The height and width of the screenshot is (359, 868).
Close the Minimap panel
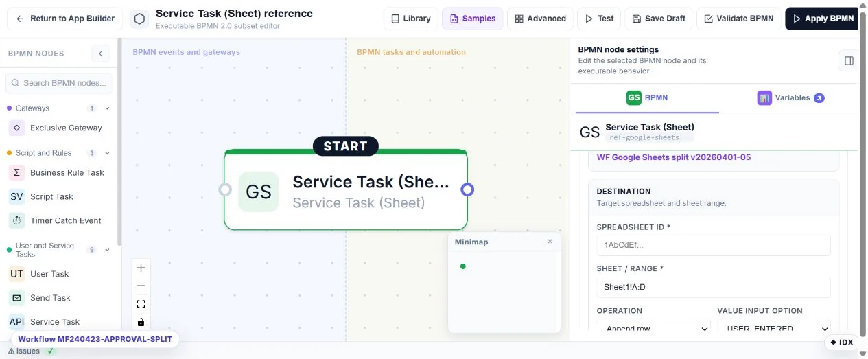pyautogui.click(x=550, y=242)
